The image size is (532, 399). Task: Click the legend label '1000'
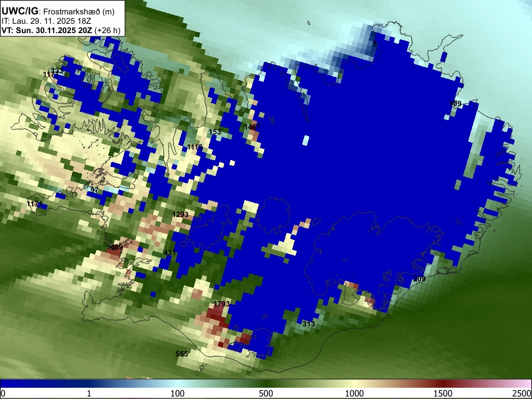coord(354,393)
